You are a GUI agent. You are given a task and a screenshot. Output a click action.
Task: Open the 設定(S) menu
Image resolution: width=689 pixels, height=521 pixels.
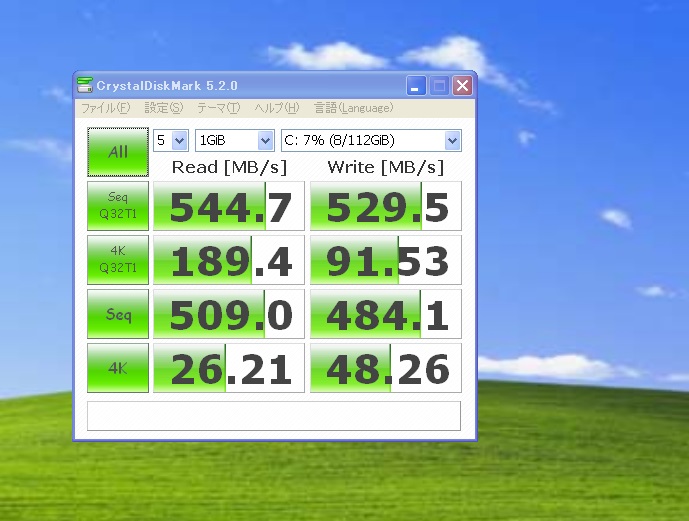pyautogui.click(x=163, y=108)
